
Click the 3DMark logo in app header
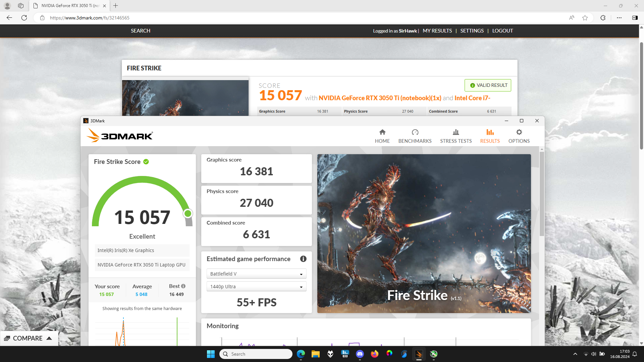point(120,135)
